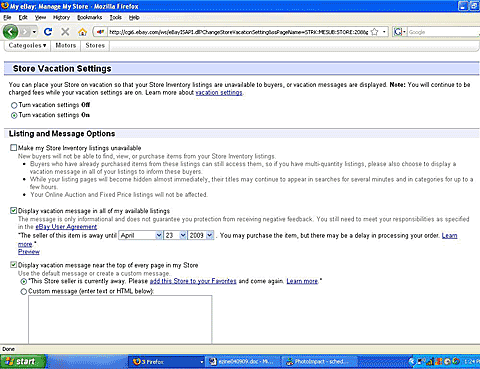The width and height of the screenshot is (480, 369).
Task: Follow the vacation settings link
Action: [219, 93]
